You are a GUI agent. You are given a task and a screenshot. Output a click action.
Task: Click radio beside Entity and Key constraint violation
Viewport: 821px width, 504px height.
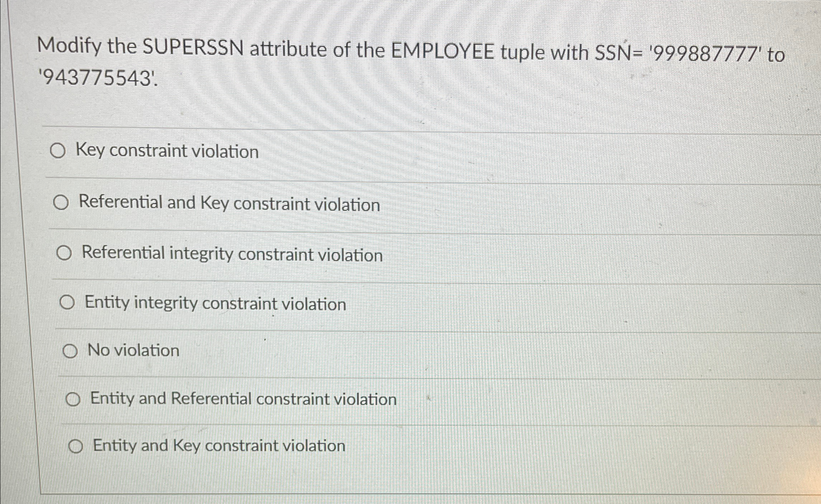(77, 445)
